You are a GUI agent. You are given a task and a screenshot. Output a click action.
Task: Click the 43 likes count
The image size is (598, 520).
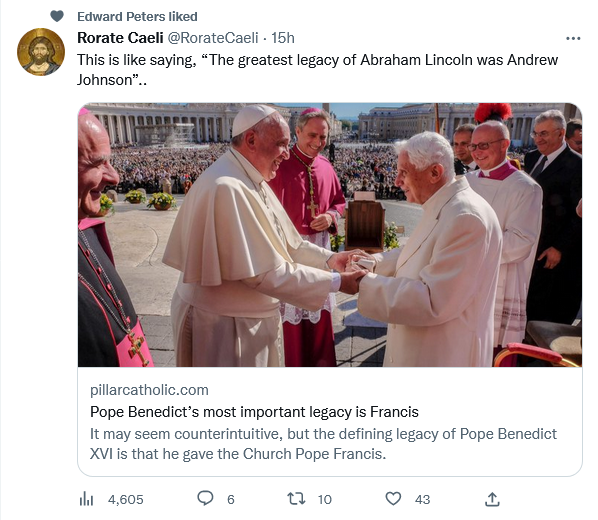422,499
